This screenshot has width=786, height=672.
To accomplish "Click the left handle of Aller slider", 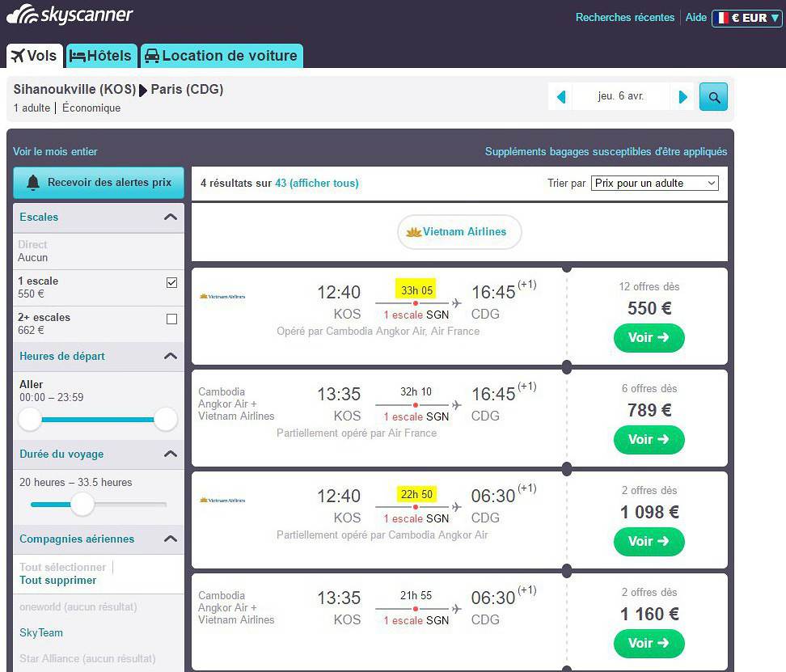I will [30, 420].
